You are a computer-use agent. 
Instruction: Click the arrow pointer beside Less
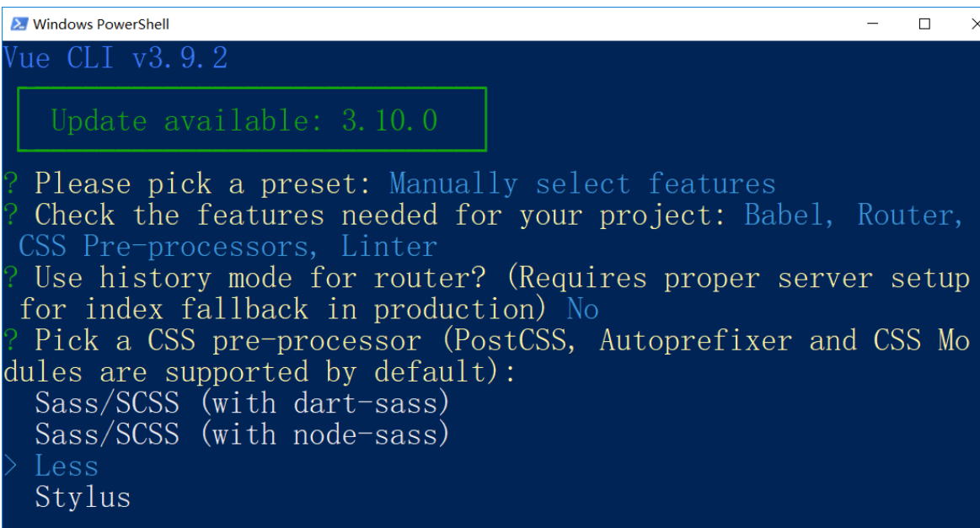pos(10,467)
